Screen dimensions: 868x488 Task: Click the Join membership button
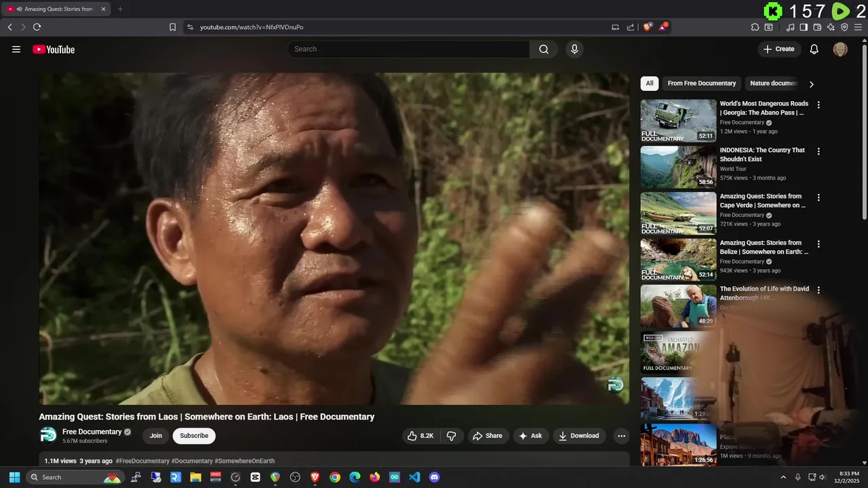(x=155, y=436)
